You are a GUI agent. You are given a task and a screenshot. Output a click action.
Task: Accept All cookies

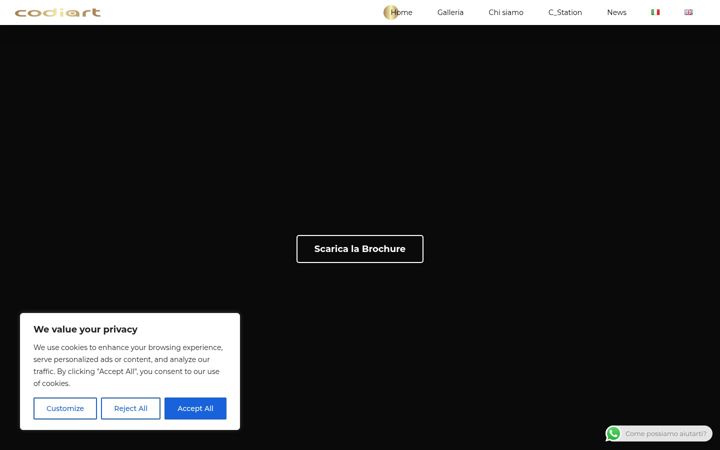(195, 408)
